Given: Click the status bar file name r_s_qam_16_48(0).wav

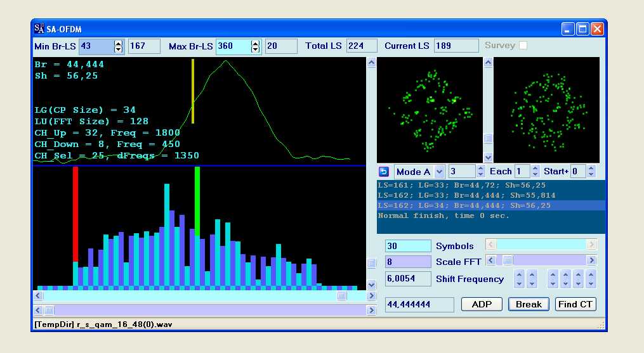Looking at the screenshot, I should click(124, 324).
